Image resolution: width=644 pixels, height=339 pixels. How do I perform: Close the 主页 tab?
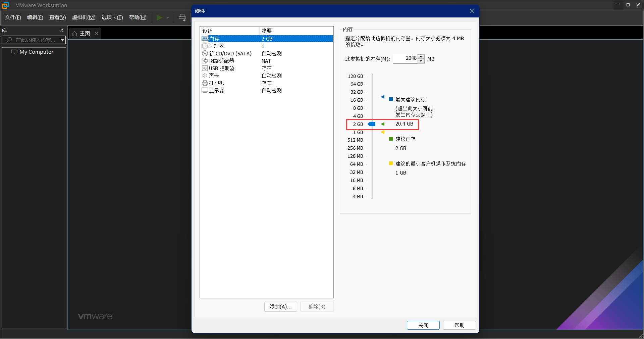(x=96, y=34)
